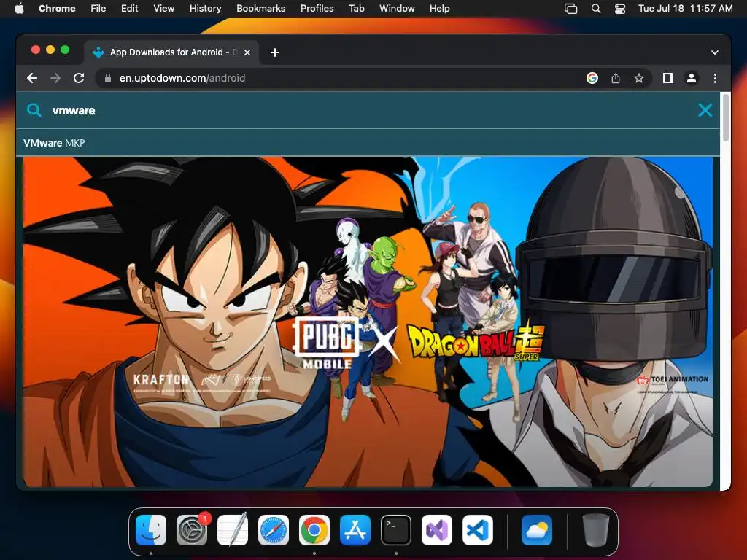The height and width of the screenshot is (560, 747).
Task: Open the Chrome profile avatar
Action: pos(692,78)
